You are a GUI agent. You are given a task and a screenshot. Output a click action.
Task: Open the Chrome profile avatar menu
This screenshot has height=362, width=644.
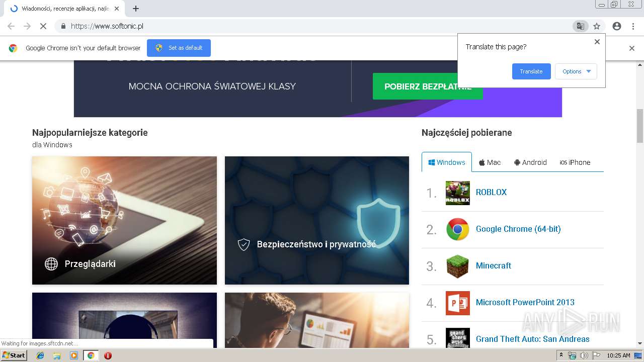click(x=617, y=26)
